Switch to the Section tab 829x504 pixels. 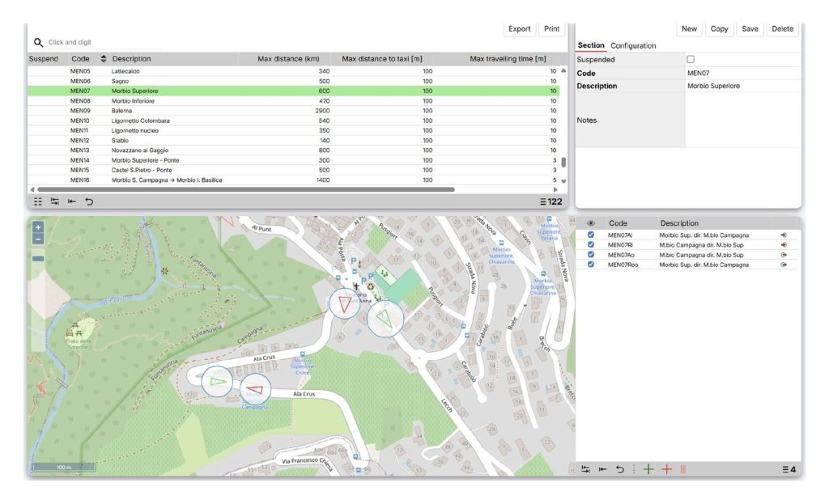click(590, 45)
